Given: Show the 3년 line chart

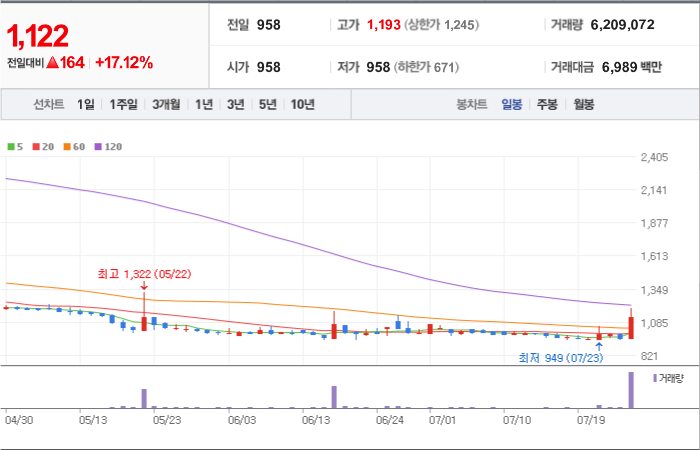Looking at the screenshot, I should click(x=235, y=105).
